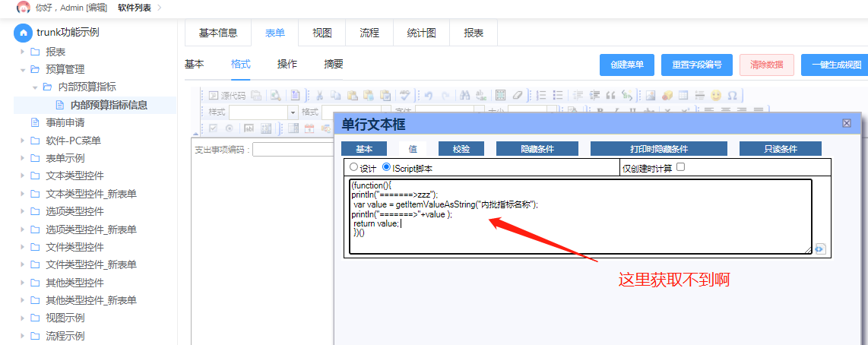Open the 操作 sub-tab
Screen dimensions: 868x345
tap(287, 65)
